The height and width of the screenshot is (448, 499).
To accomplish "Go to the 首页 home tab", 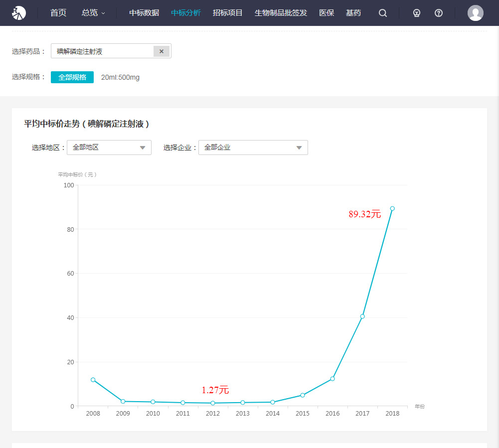I will pyautogui.click(x=58, y=13).
